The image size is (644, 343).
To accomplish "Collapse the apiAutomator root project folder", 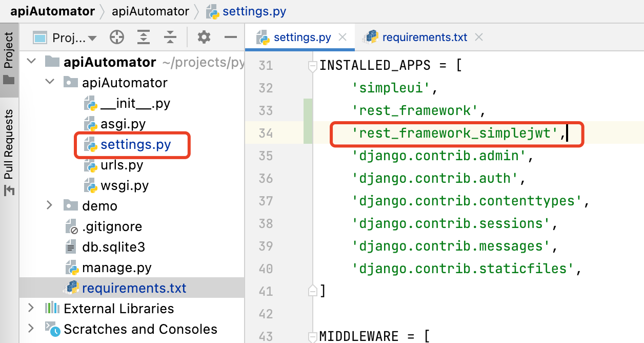I will click(32, 62).
